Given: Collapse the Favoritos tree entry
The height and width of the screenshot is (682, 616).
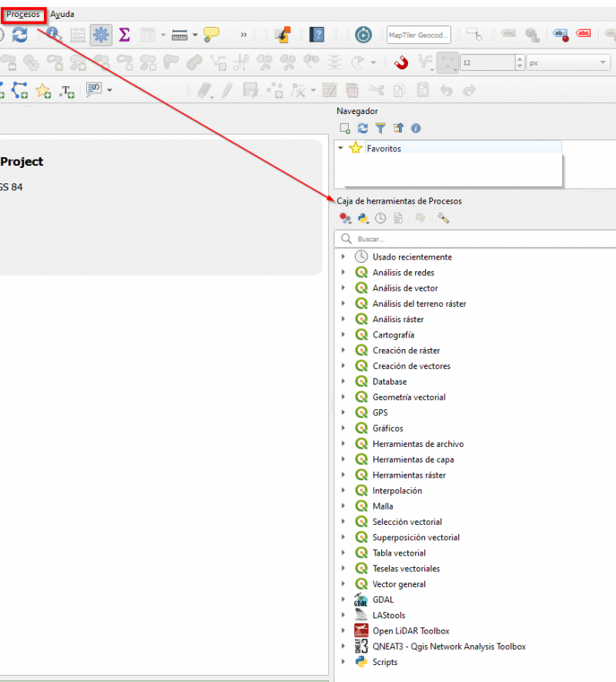Looking at the screenshot, I should pos(340,148).
